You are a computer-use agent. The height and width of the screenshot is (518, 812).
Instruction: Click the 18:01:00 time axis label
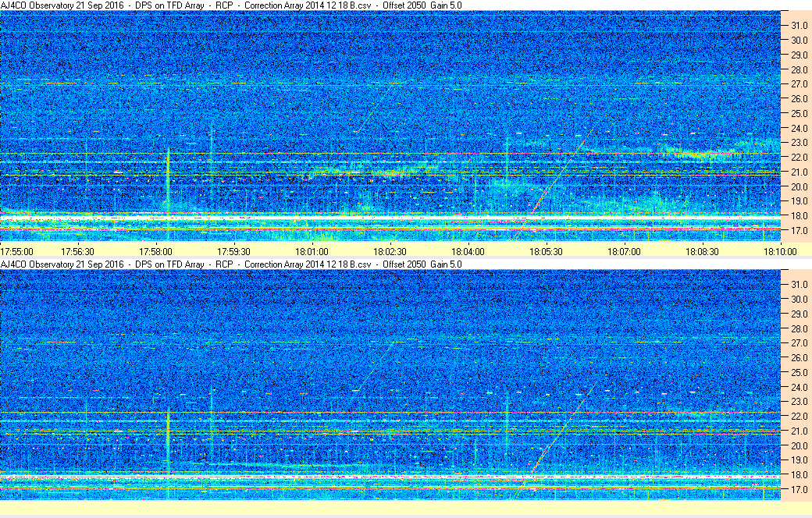coord(312,252)
